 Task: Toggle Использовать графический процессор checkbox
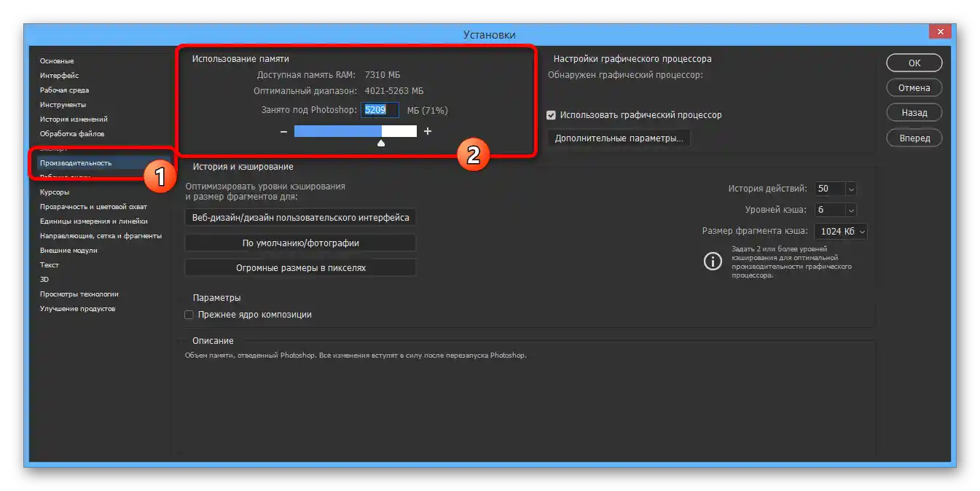click(552, 115)
